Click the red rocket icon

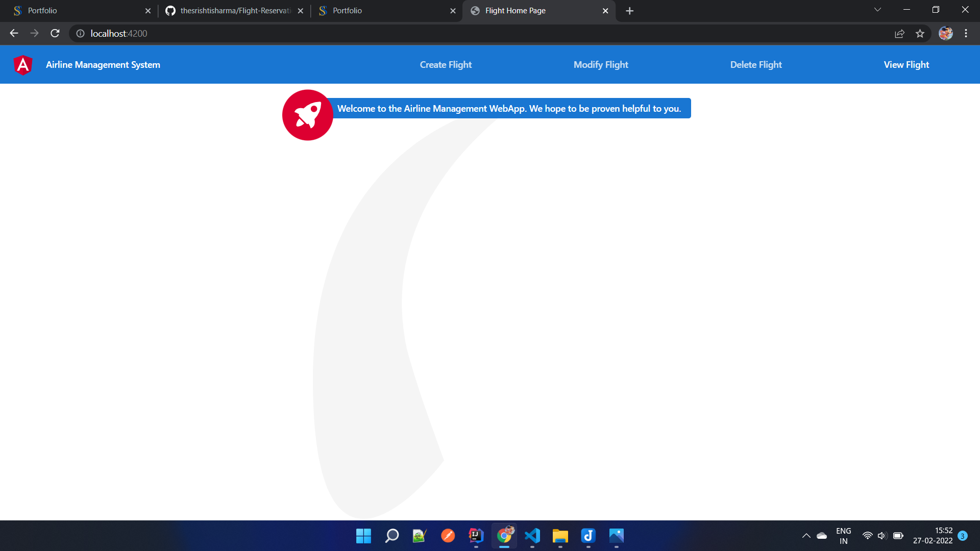pos(307,115)
